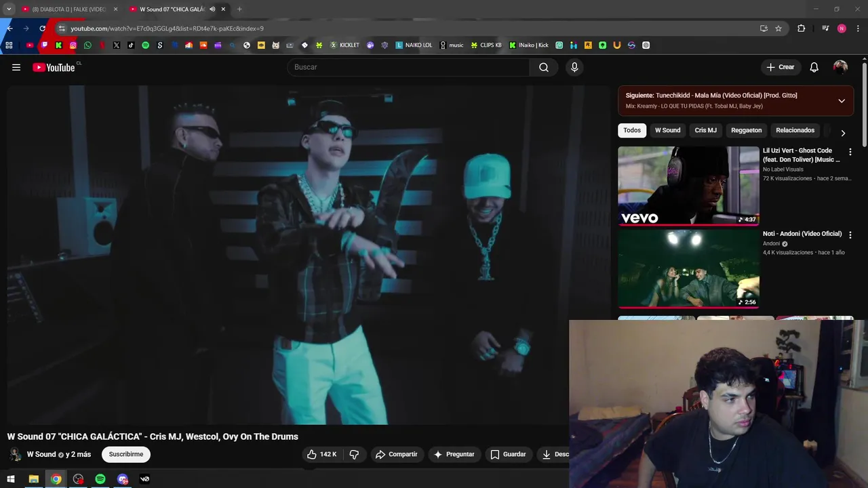Viewport: 868px width, 488px height.
Task: Close the DIABLOTA browser tab
Action: coord(115,9)
